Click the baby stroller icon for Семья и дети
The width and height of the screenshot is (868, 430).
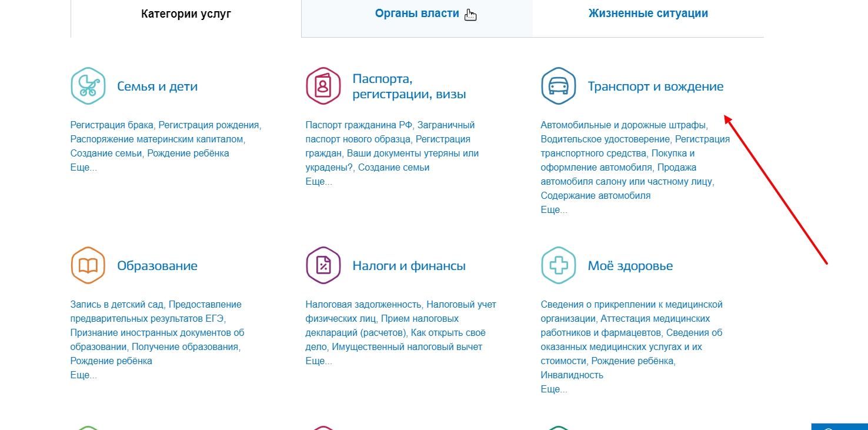click(88, 86)
